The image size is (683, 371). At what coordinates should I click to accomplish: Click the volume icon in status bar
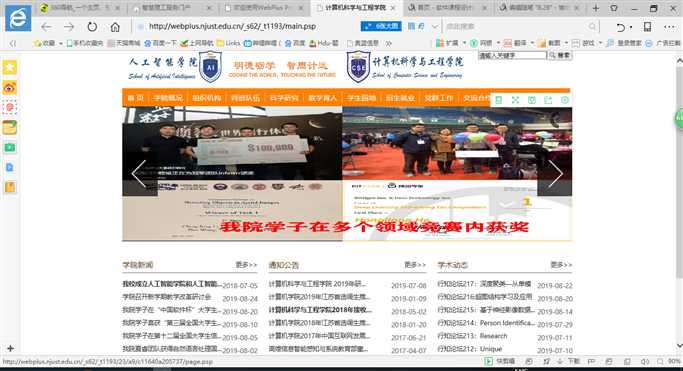tap(645, 361)
